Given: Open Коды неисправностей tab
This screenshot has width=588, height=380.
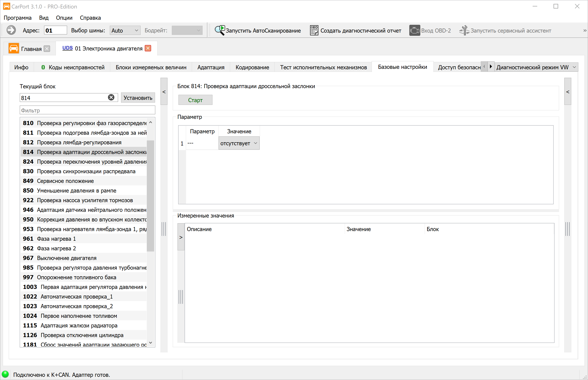Looking at the screenshot, I should coord(73,67).
